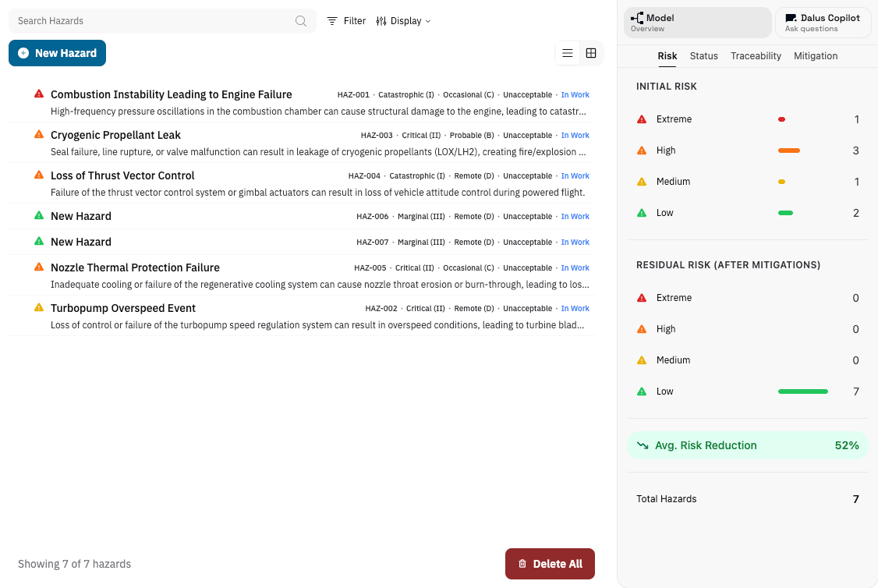The width and height of the screenshot is (878, 588).
Task: Click Initial Risk Extreme warning icon
Action: click(642, 119)
